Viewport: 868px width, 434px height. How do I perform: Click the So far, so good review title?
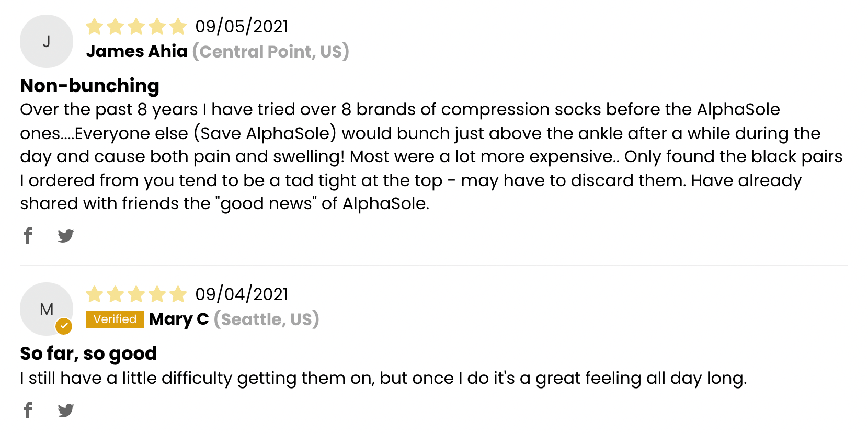(x=88, y=353)
